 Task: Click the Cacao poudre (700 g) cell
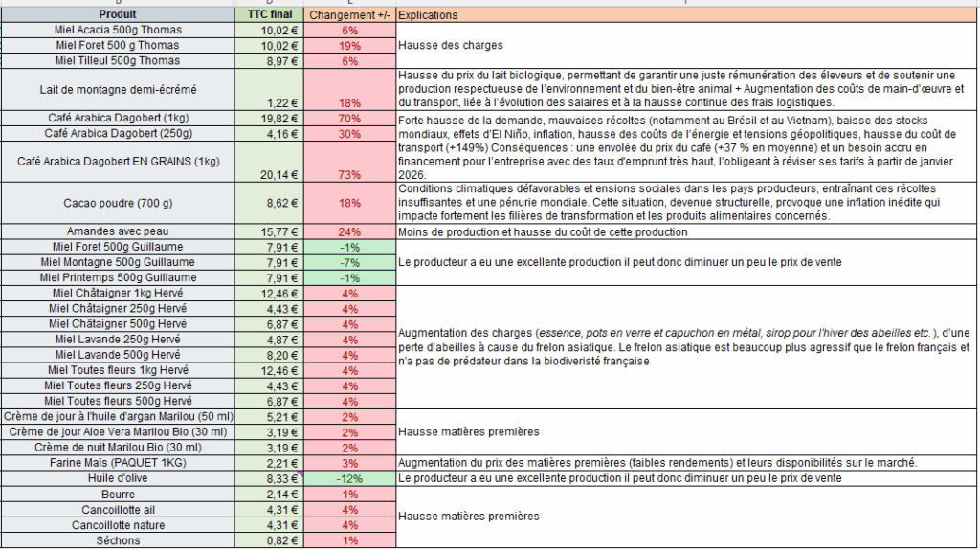point(118,203)
